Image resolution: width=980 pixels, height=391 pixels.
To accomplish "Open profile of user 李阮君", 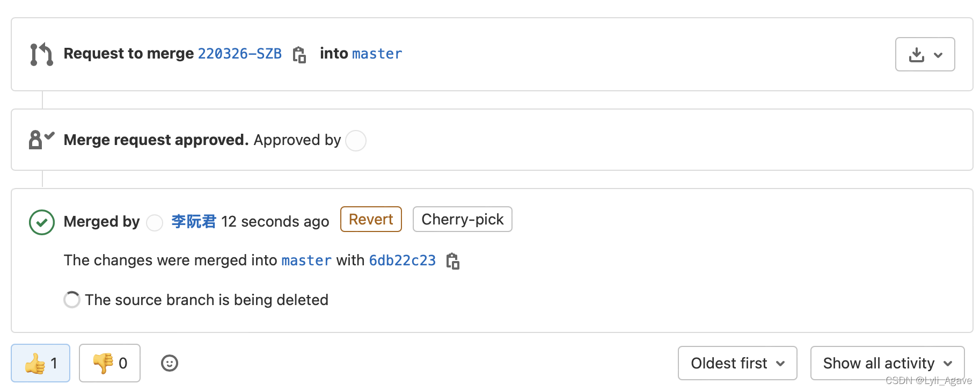I will [193, 221].
